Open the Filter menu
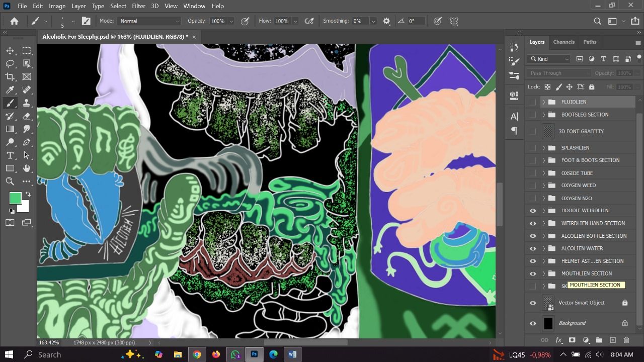 point(138,6)
